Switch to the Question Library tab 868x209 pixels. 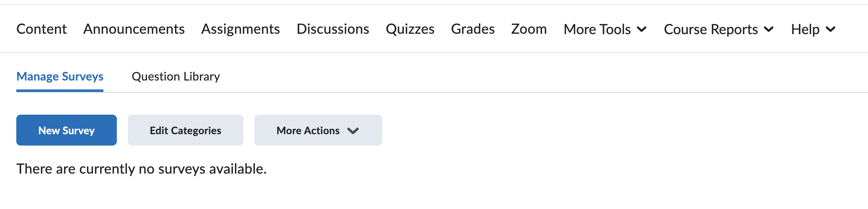click(x=176, y=76)
